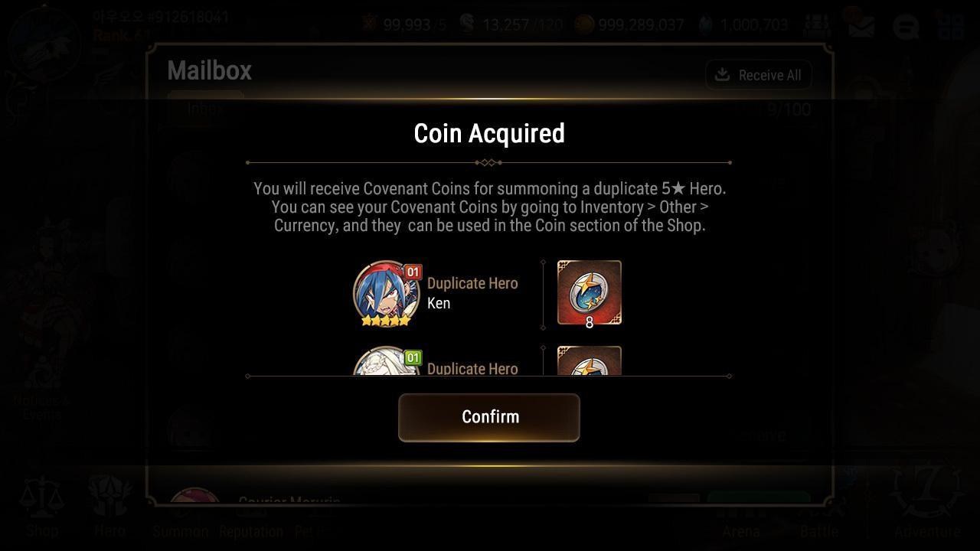
Task: Tap the second duplicate hero portrait
Action: tap(387, 362)
